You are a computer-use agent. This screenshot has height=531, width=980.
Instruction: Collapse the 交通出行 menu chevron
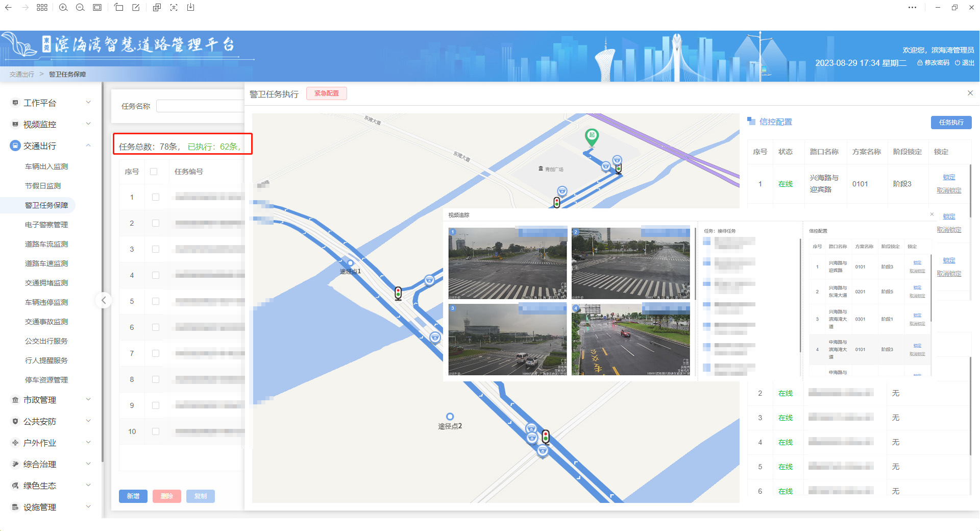click(x=88, y=146)
